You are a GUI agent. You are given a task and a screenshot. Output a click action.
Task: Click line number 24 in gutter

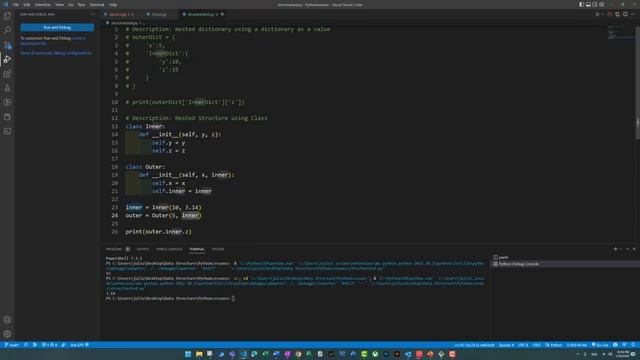(x=115, y=216)
